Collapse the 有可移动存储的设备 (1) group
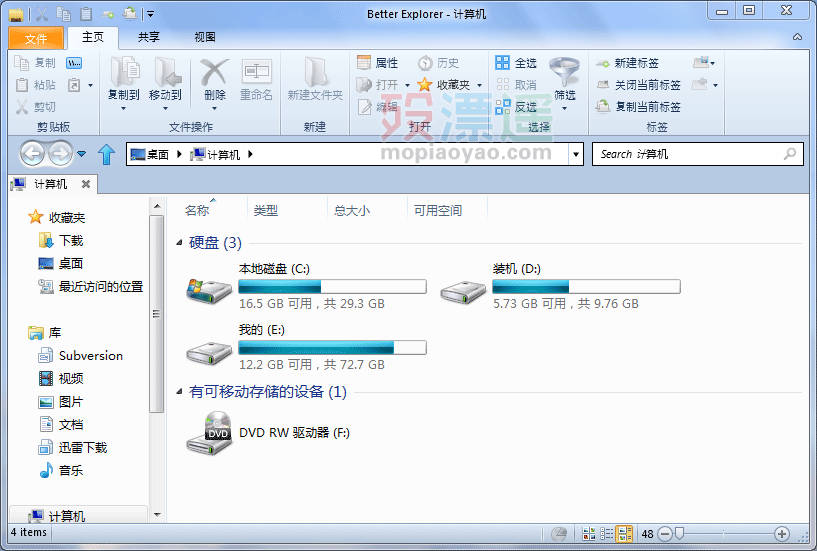Viewport: 817px width, 551px height. point(179,391)
